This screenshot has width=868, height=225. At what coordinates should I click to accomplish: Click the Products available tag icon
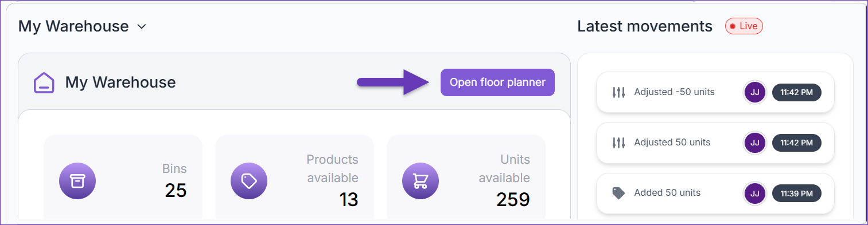(x=249, y=181)
